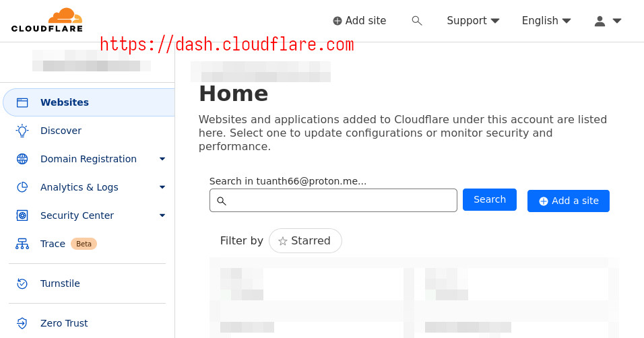Open the English language dropdown
644x338 pixels.
546,21
